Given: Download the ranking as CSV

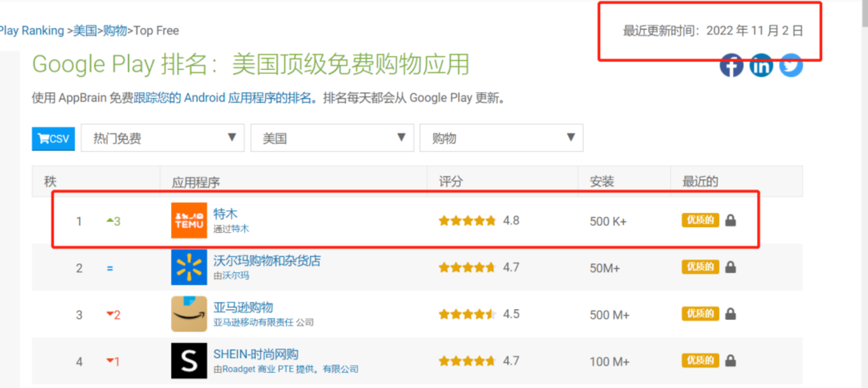Looking at the screenshot, I should (x=54, y=139).
